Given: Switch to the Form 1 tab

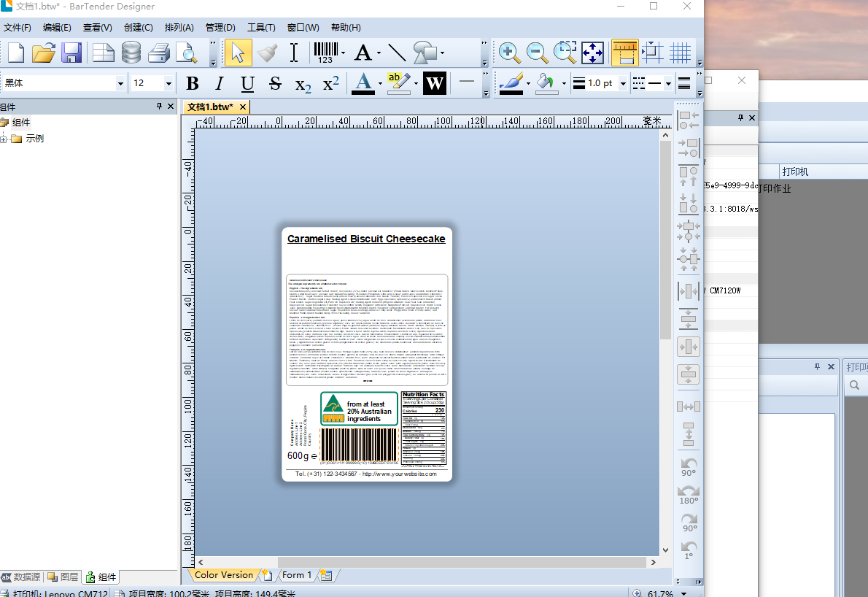Looking at the screenshot, I should pyautogui.click(x=296, y=575).
